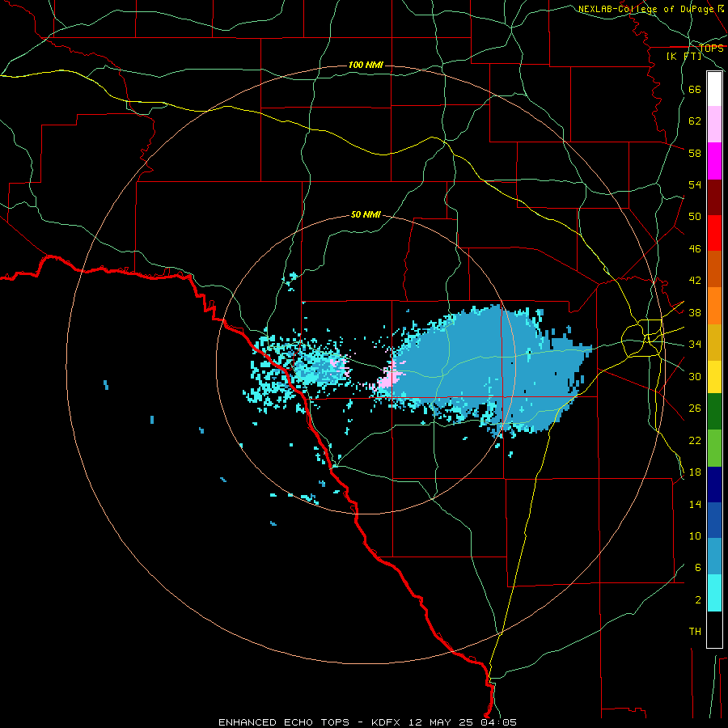Click the 6 legend value
This screenshot has height=728, width=728.
[697, 568]
